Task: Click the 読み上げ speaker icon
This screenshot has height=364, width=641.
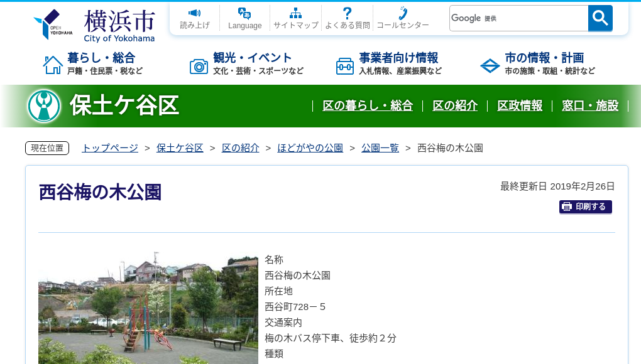Action: (194, 14)
